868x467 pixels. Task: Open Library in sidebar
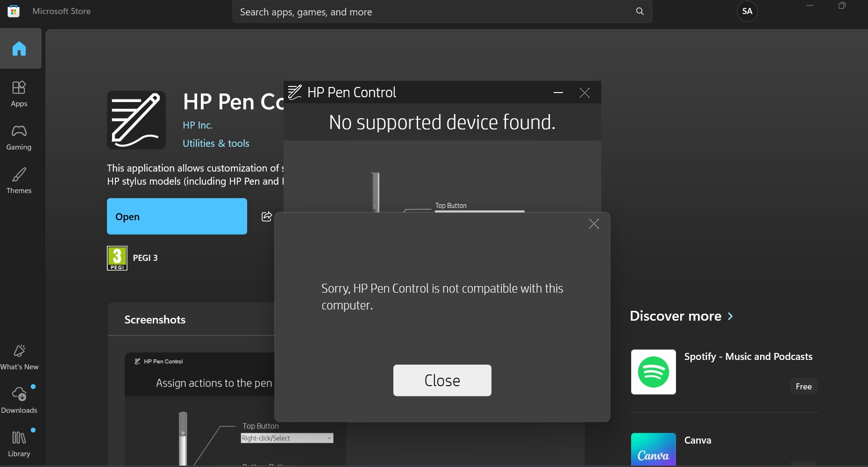coord(19,444)
